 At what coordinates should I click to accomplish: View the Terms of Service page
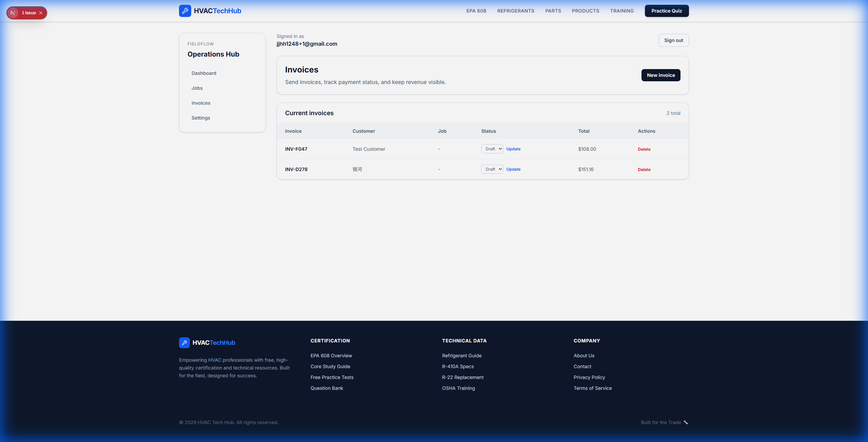(592, 388)
